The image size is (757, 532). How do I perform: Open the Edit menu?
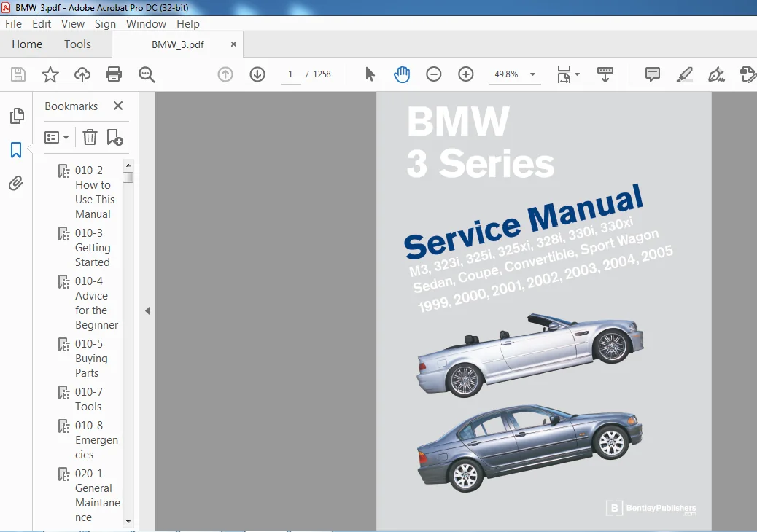pos(42,23)
